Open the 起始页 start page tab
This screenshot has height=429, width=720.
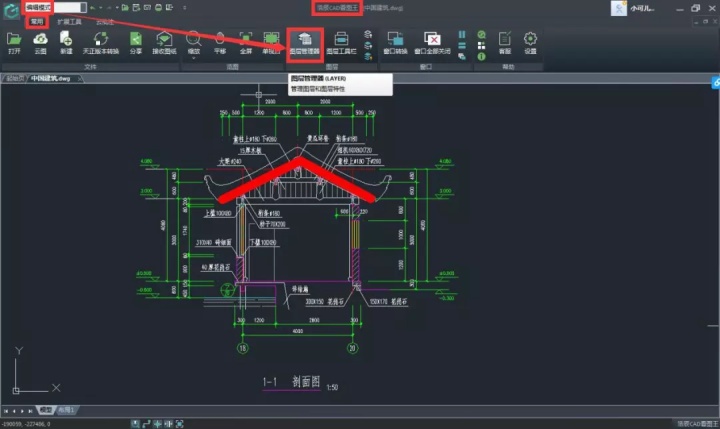pyautogui.click(x=15, y=79)
